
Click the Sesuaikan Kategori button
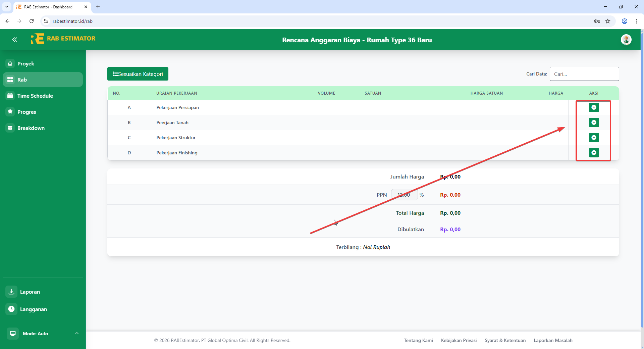coord(138,74)
